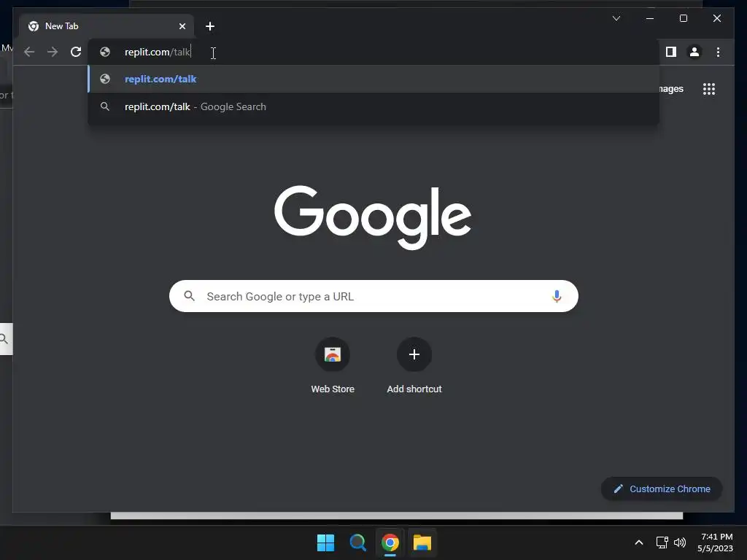This screenshot has width=747, height=560.
Task: Minimize the Chrome window
Action: 650,18
